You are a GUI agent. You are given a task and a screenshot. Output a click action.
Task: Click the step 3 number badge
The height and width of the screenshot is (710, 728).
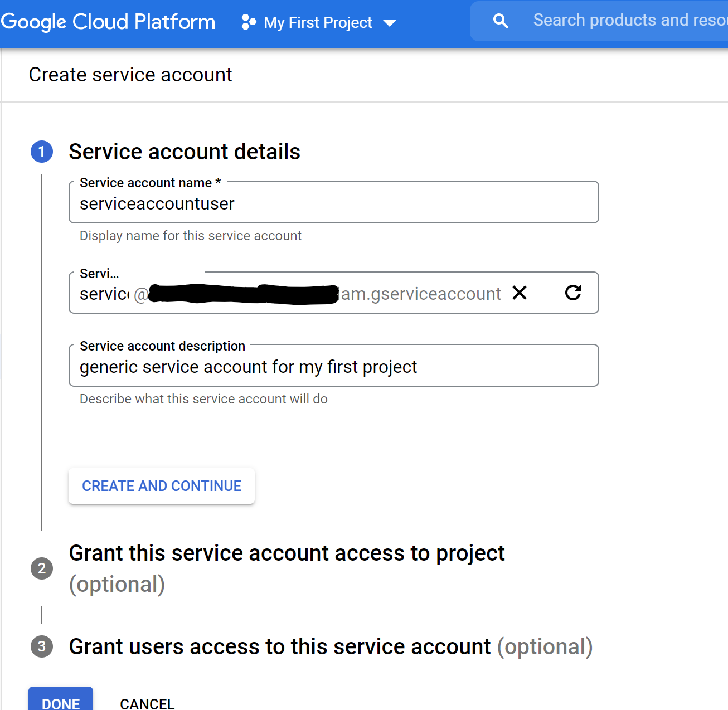(42, 646)
